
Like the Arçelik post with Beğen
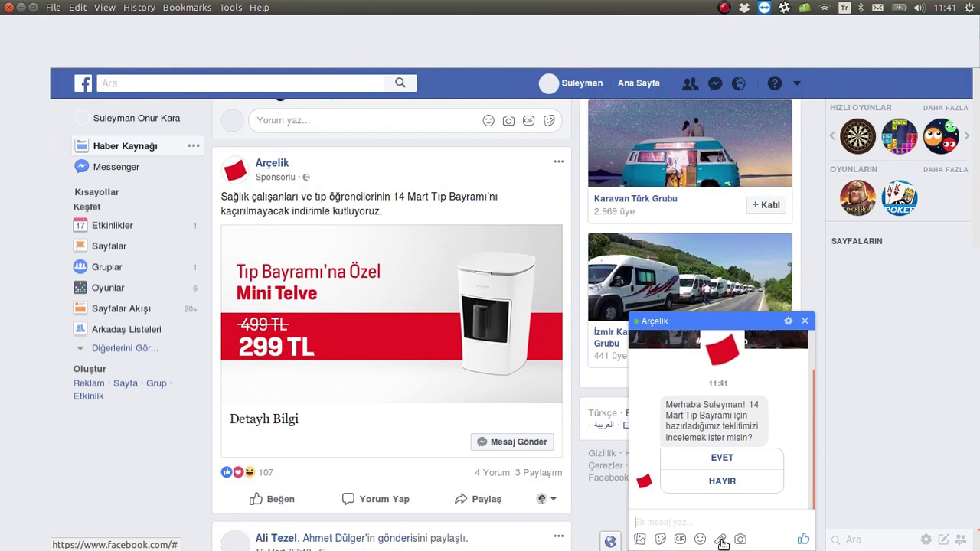point(272,499)
